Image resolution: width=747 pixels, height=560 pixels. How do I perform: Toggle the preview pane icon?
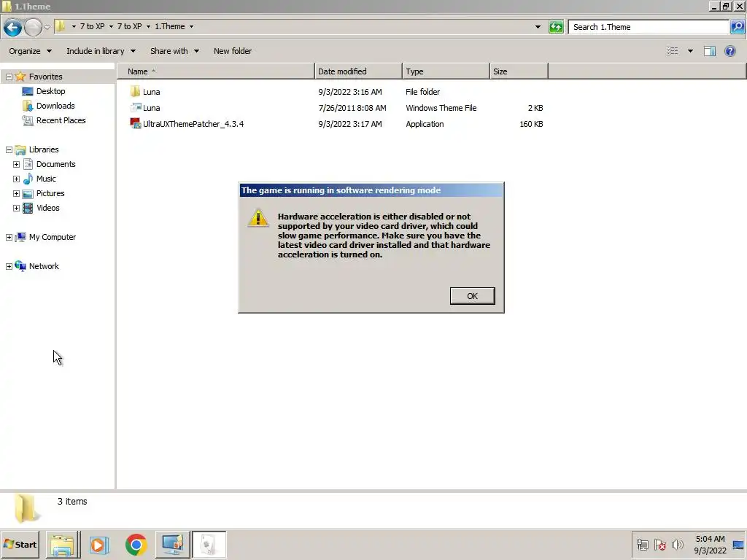[x=710, y=51]
